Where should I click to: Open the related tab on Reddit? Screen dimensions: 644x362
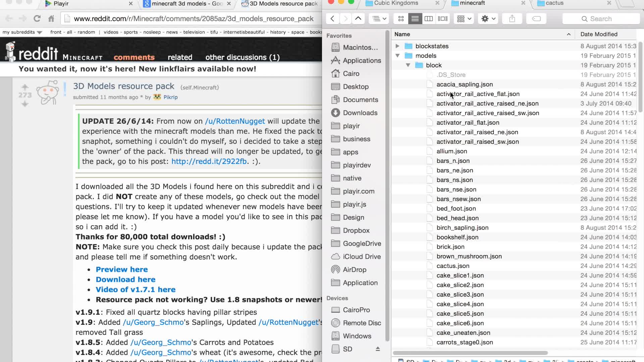click(180, 57)
